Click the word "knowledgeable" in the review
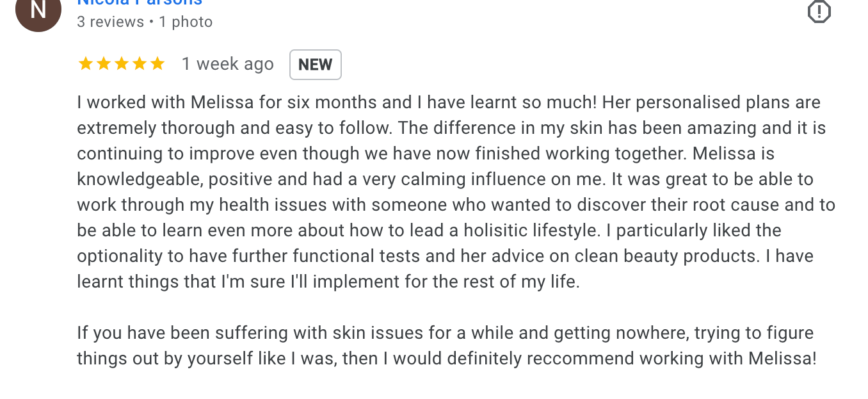The width and height of the screenshot is (868, 399). point(139,179)
